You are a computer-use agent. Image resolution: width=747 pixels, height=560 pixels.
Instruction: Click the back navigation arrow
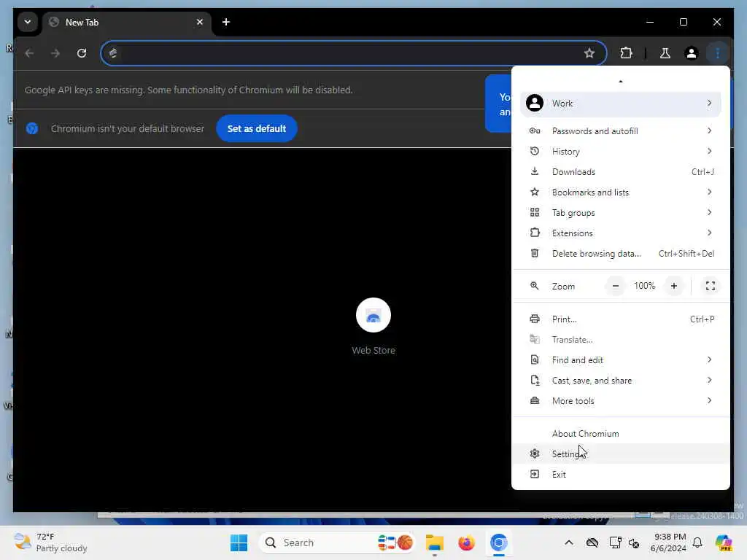click(29, 52)
